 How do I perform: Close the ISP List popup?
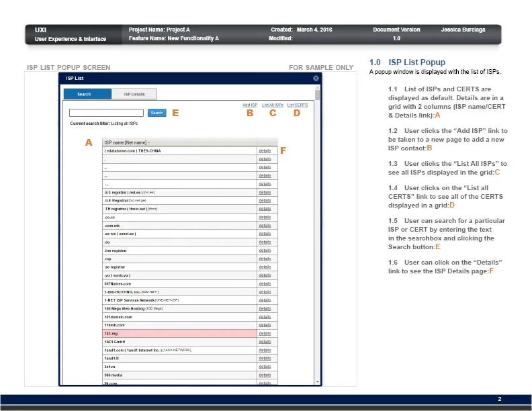pyautogui.click(x=316, y=79)
